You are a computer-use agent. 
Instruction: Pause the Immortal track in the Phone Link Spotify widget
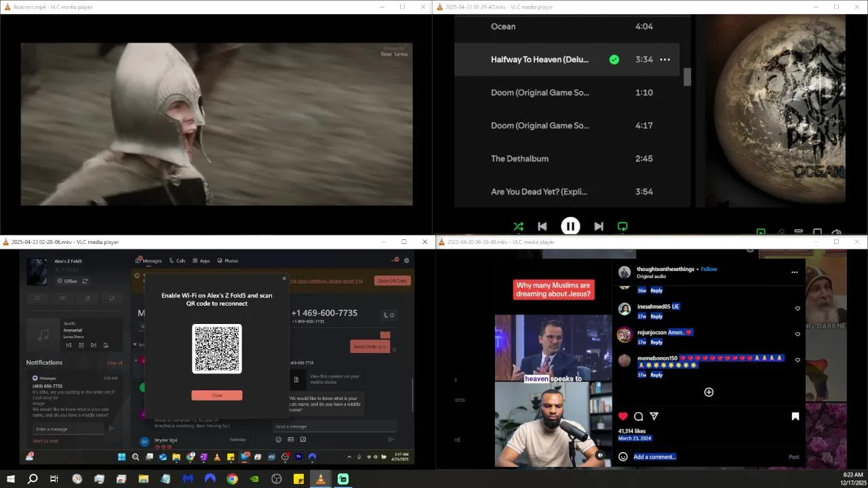tap(81, 345)
